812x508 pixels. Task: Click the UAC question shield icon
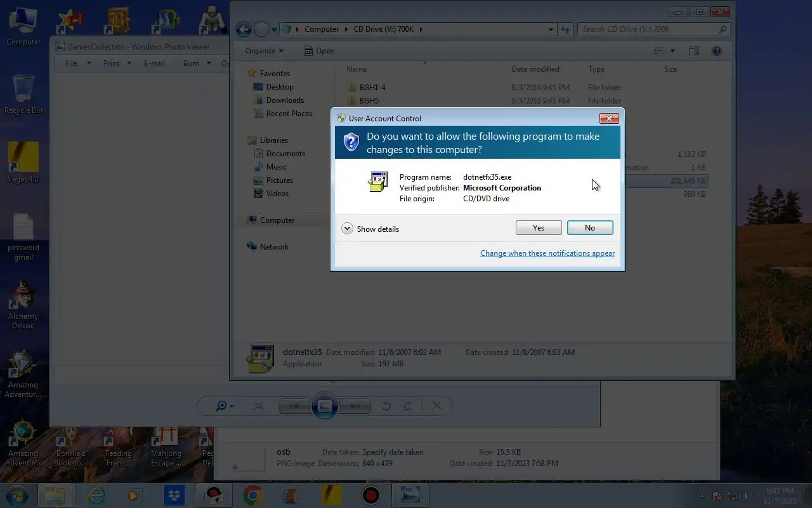[351, 142]
